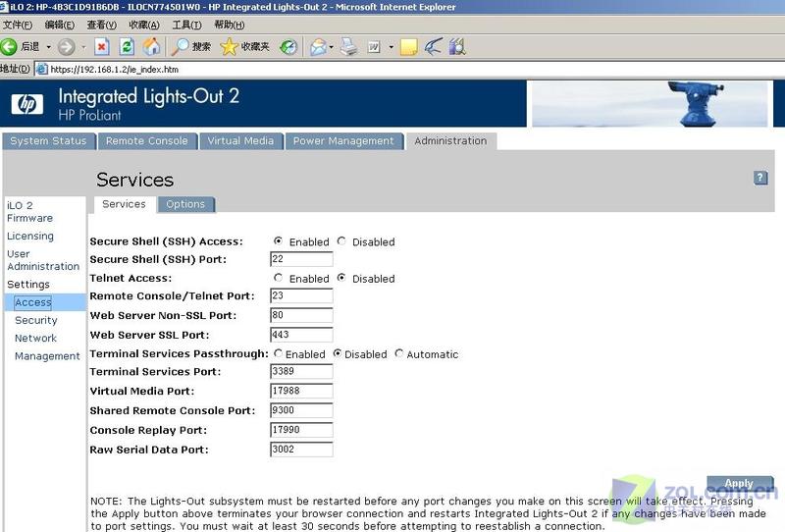Click the blue bird toolbar icon
785x532 pixels.
pos(433,47)
